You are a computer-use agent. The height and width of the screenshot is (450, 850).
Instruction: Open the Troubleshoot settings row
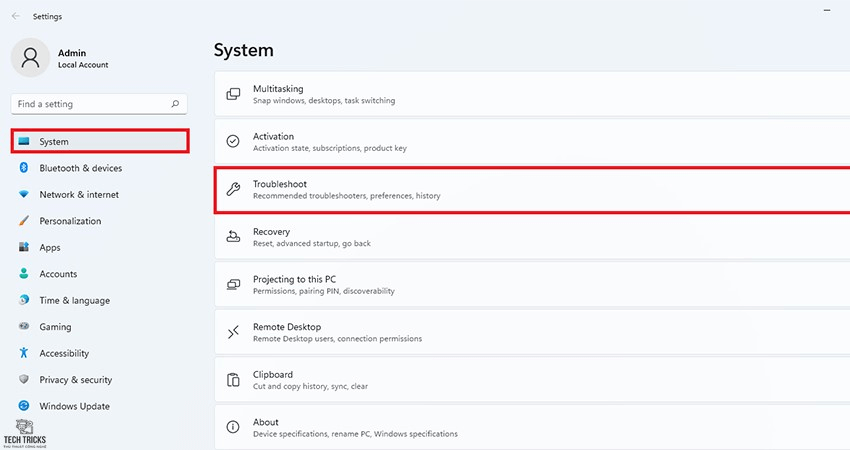(x=532, y=190)
